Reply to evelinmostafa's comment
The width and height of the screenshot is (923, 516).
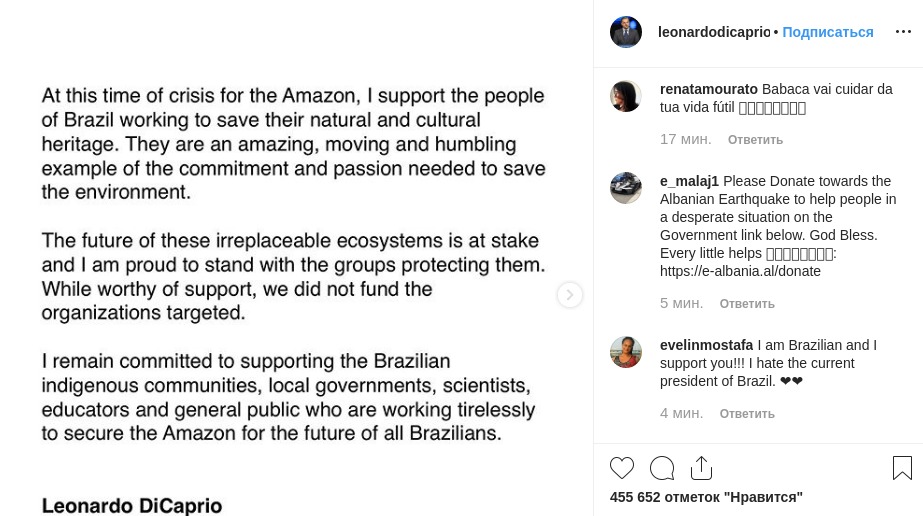747,414
